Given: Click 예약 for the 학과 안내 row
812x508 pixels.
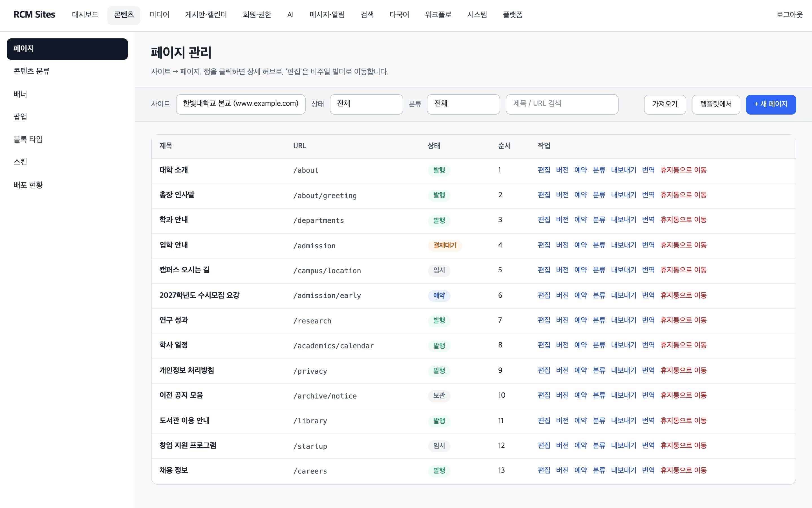Looking at the screenshot, I should point(581,220).
